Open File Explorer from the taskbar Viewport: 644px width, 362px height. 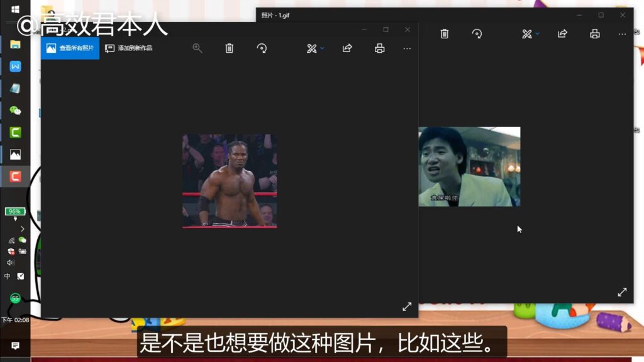15,45
